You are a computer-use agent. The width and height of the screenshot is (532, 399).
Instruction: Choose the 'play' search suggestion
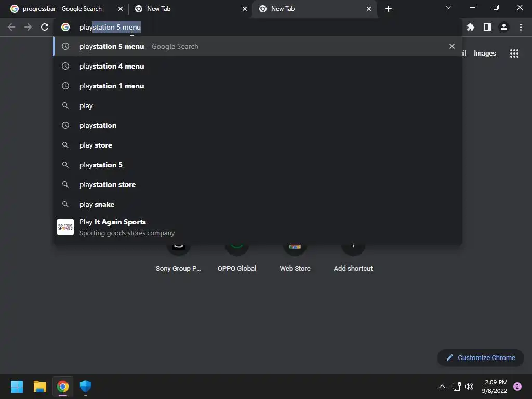pos(258,105)
